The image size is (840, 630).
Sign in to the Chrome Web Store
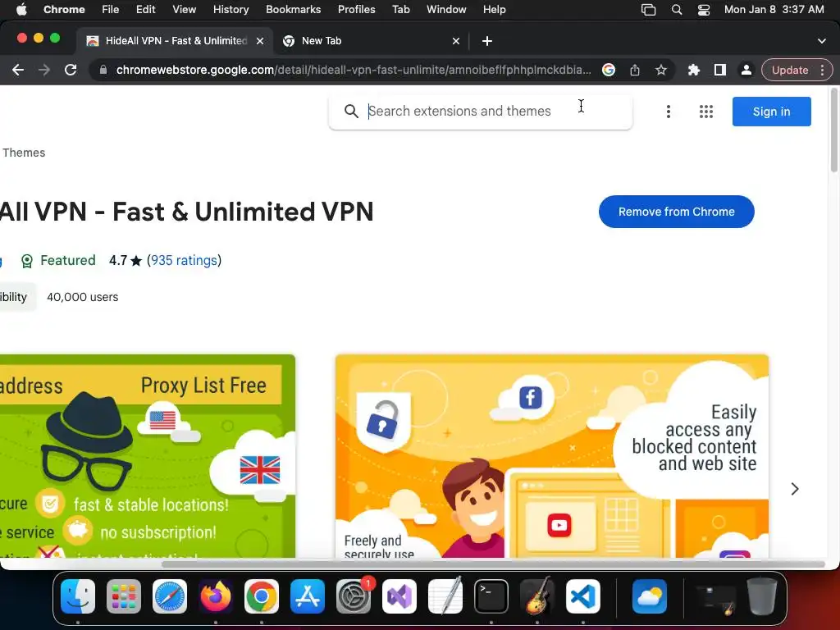pyautogui.click(x=771, y=112)
